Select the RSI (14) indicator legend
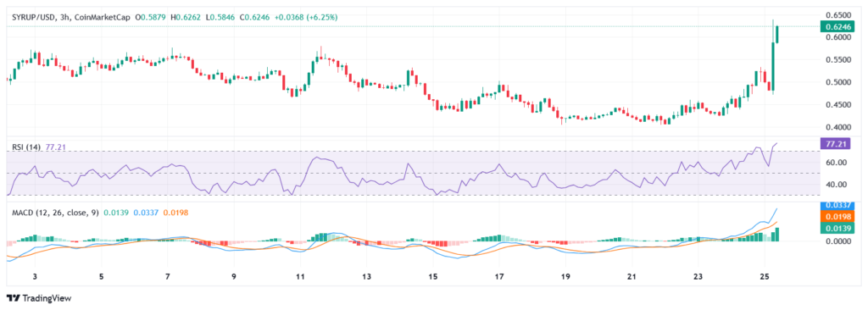This screenshot has height=310, width=868. tap(26, 147)
